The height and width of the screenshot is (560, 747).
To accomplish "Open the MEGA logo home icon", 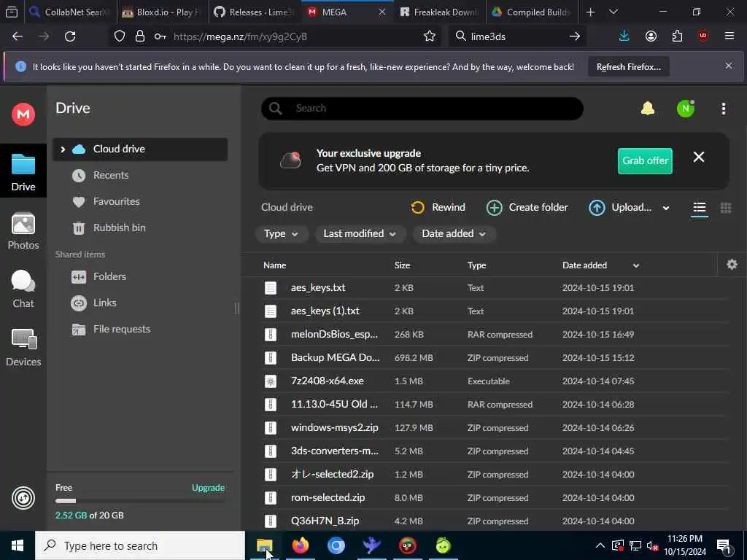I will 23,114.
